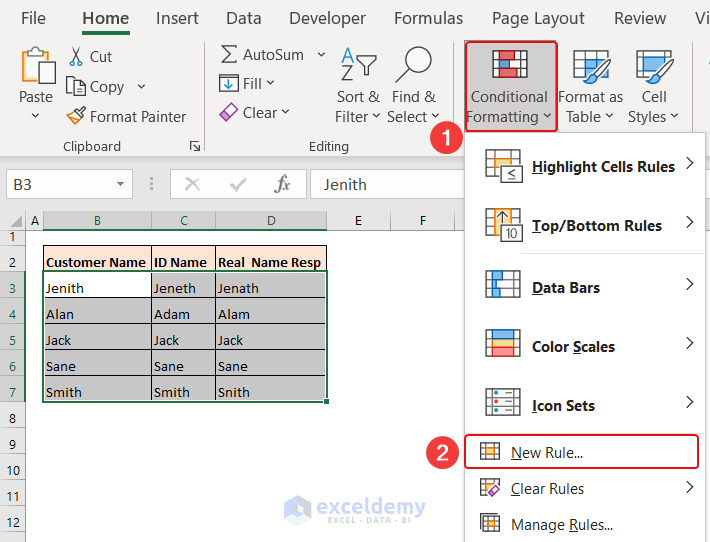Open Find & Select magnifier icon
The height and width of the screenshot is (542, 710).
coord(413,64)
